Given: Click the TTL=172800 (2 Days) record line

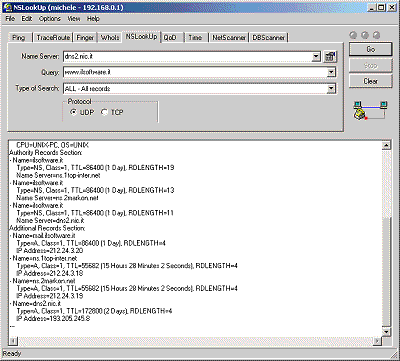Looking at the screenshot, I should click(x=94, y=311).
